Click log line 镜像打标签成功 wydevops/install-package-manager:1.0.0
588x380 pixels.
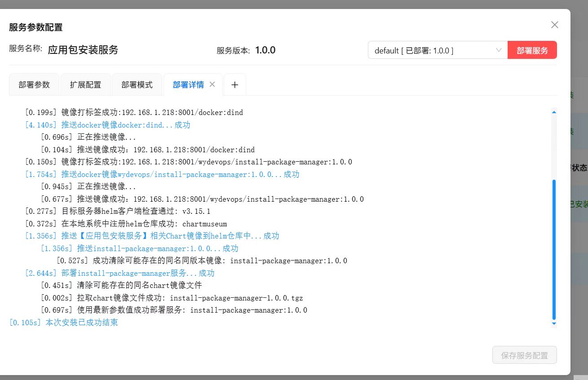click(189, 162)
